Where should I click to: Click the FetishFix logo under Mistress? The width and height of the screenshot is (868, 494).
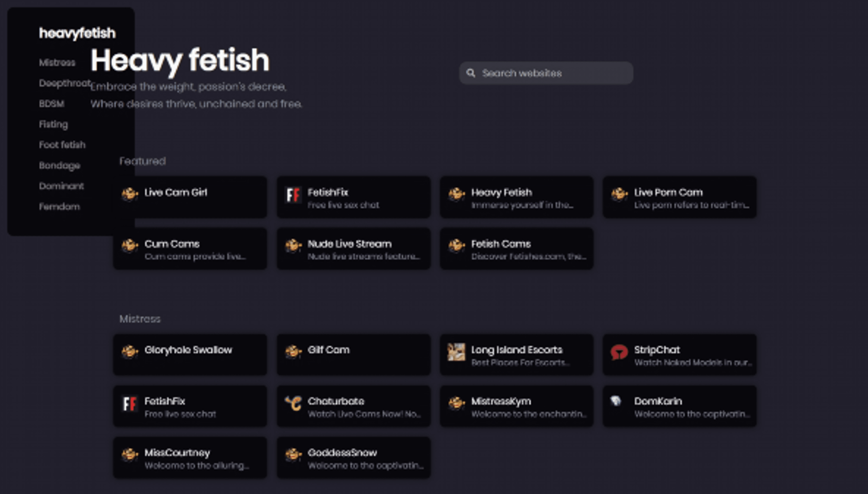[x=130, y=404]
